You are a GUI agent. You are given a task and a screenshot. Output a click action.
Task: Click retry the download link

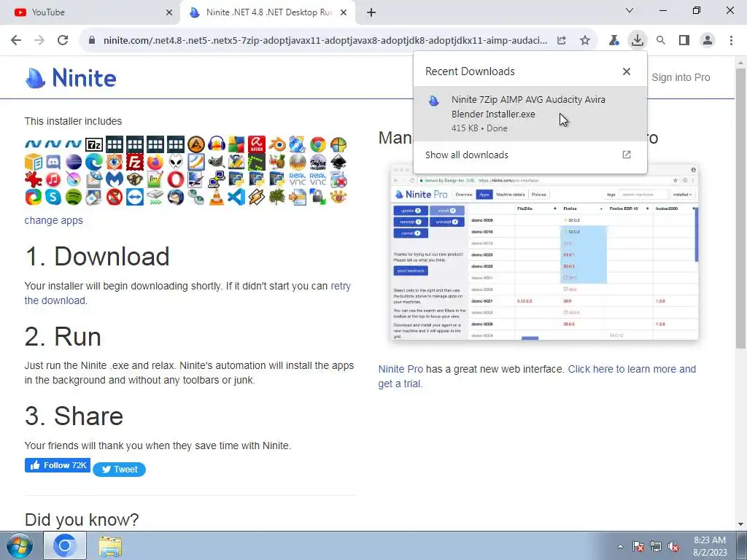click(187, 293)
